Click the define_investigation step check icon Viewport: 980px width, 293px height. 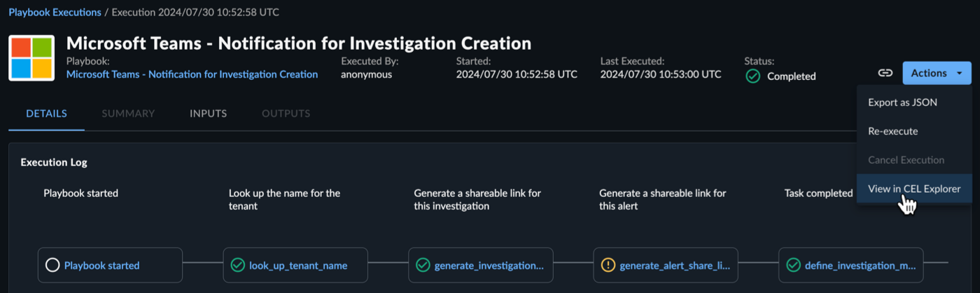793,266
